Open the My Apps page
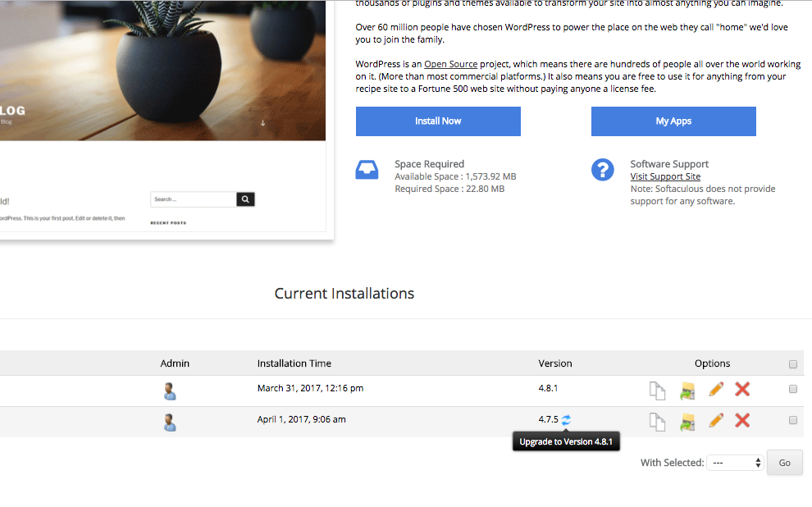The height and width of the screenshot is (507, 812). pos(673,121)
